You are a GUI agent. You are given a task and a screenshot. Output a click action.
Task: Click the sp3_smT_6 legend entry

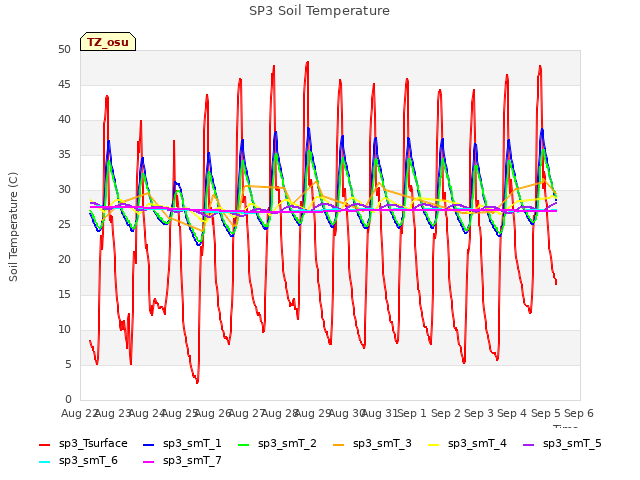(78, 461)
